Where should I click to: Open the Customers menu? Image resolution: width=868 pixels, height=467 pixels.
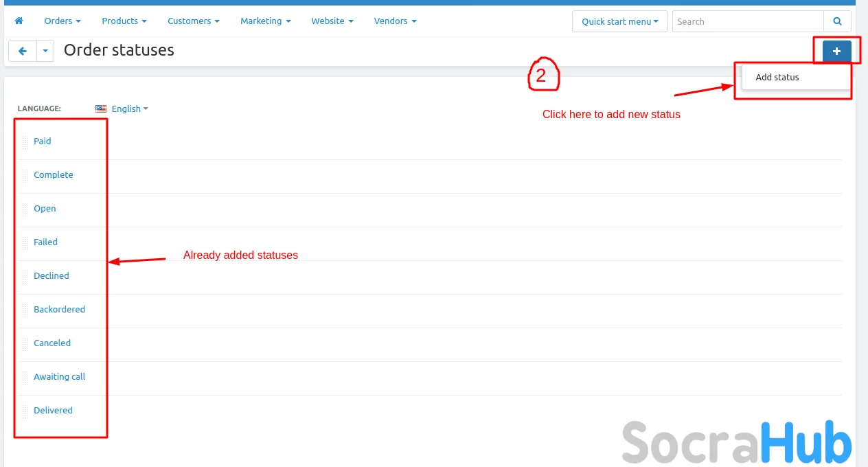(194, 21)
